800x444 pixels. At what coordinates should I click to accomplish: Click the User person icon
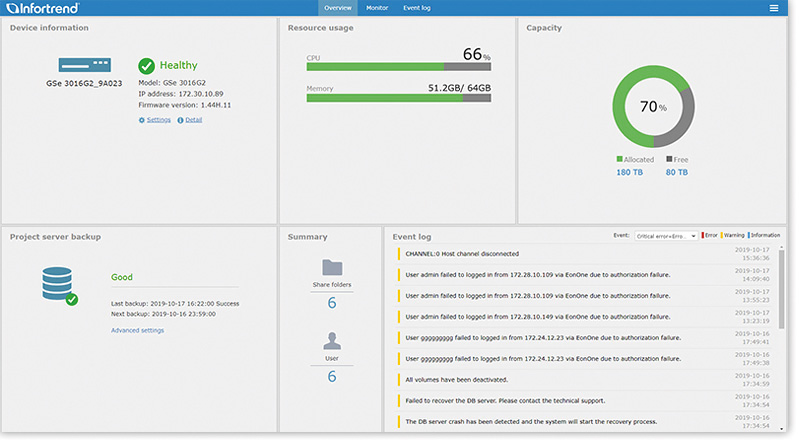pos(332,341)
